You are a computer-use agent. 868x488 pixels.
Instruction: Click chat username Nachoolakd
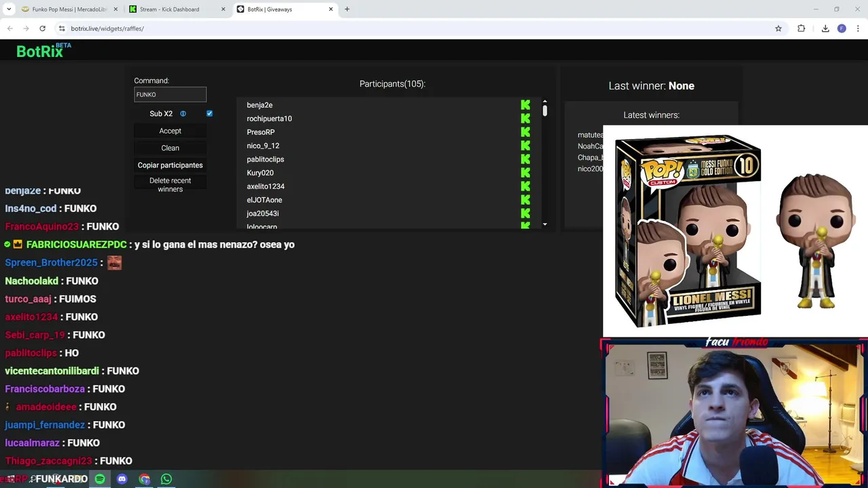tap(32, 281)
